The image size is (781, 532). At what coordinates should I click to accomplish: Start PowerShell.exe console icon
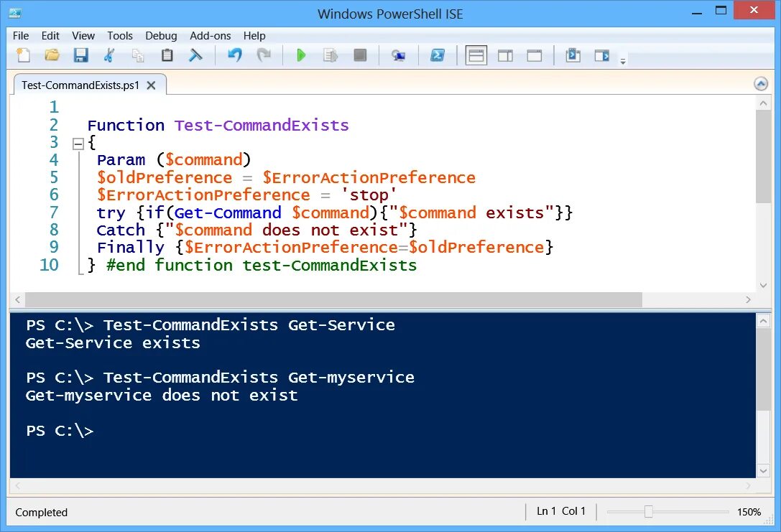point(438,55)
